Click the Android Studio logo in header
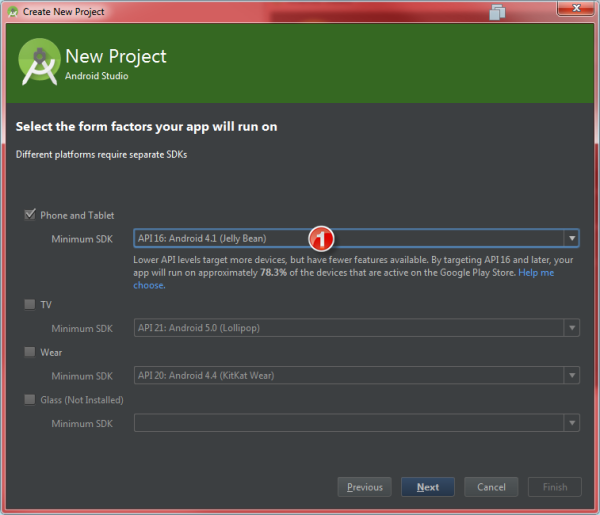The height and width of the screenshot is (515, 600). point(39,62)
